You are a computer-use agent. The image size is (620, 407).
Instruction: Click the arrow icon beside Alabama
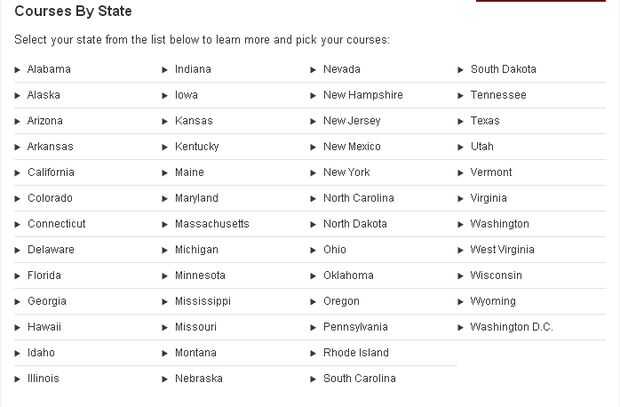tap(18, 70)
